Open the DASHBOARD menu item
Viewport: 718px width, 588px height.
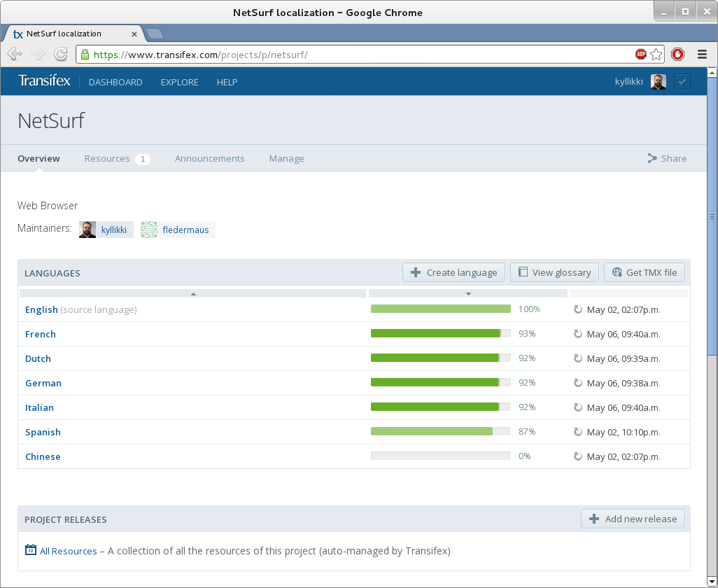coord(115,82)
